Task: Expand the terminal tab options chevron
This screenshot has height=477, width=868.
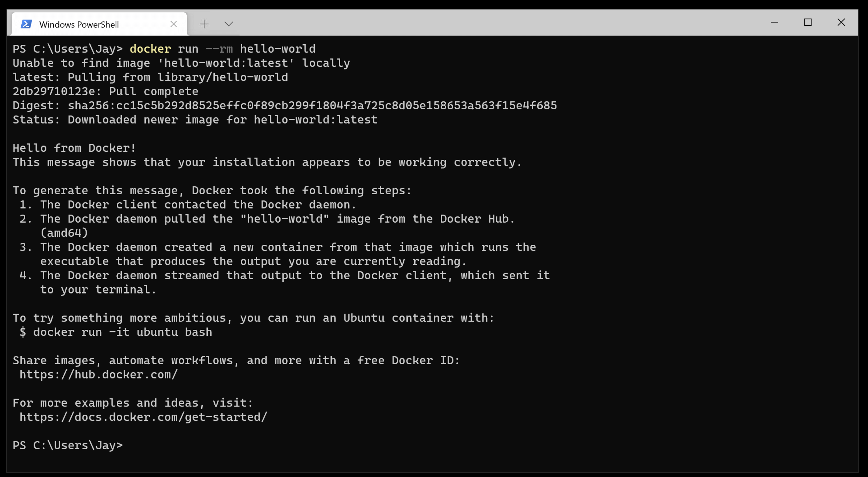Action: pyautogui.click(x=228, y=23)
